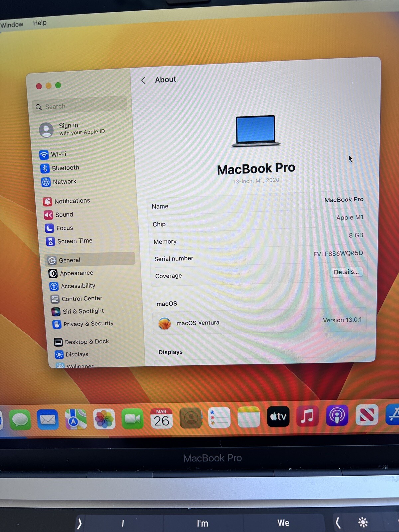
Task: Open Music from the Dock
Action: [307, 416]
